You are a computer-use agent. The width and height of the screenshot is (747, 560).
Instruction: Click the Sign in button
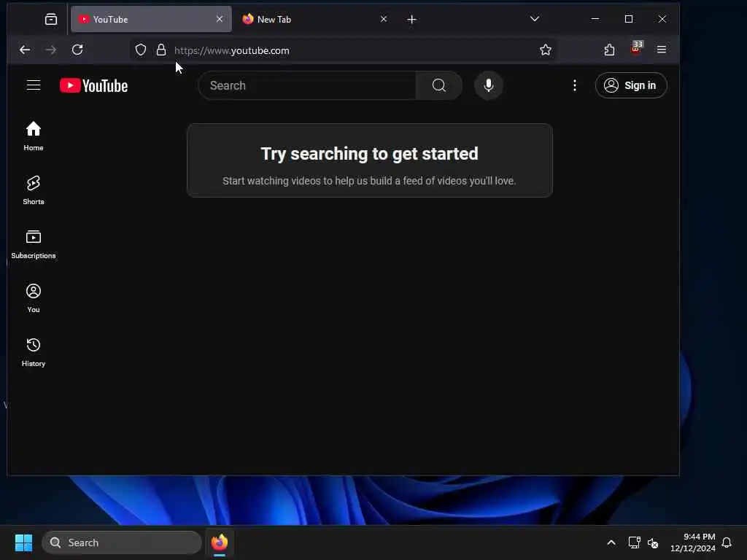click(x=631, y=86)
